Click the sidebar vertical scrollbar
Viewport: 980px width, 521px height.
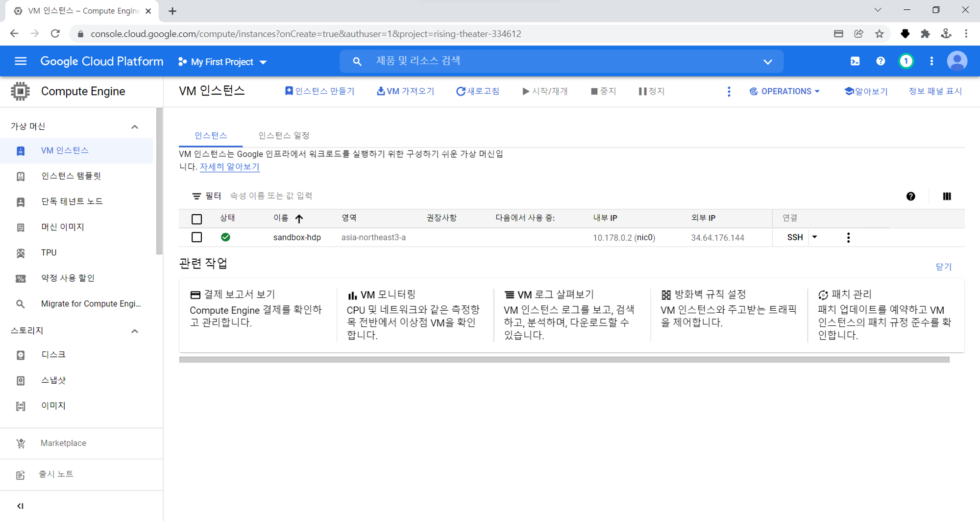pyautogui.click(x=159, y=181)
